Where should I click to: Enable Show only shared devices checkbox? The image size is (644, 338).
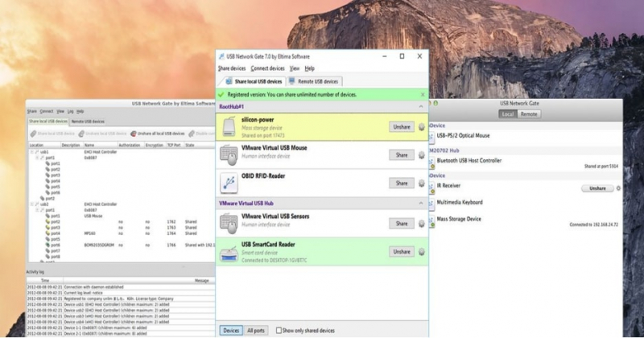(x=279, y=330)
